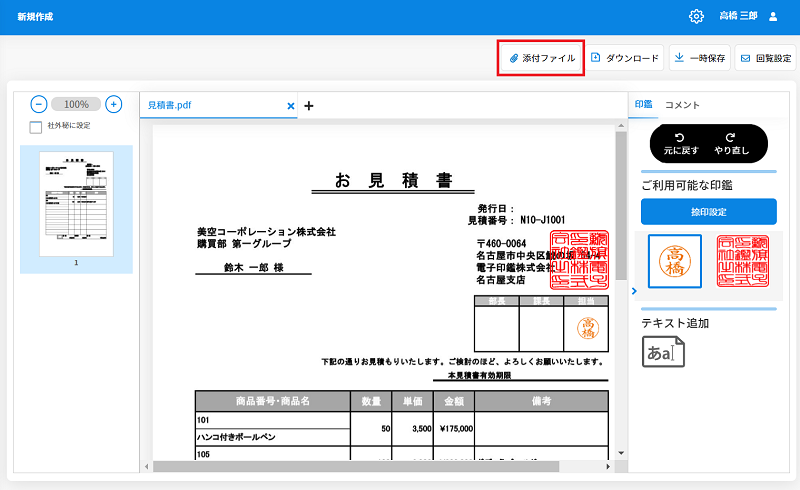
Task: Click the テキスト追加 text icon
Action: [x=663, y=352]
